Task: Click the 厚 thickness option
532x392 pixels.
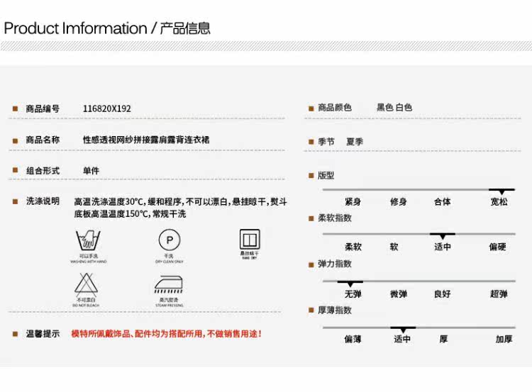Action: [443, 339]
